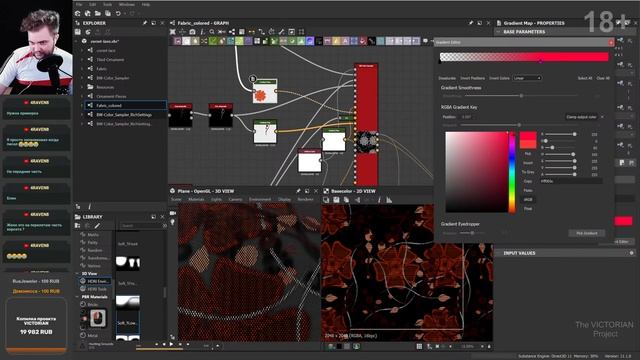Collapse the BASE PARAMETERS section

[x=498, y=32]
